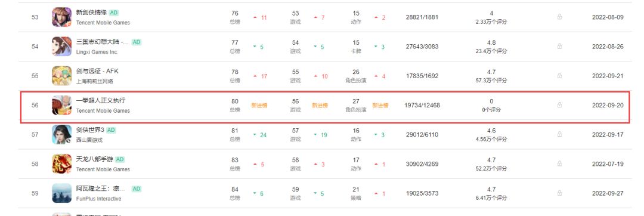Click the lock icon in 一拳超人正义执行 row
This screenshot has width=644, height=216.
pos(559,105)
